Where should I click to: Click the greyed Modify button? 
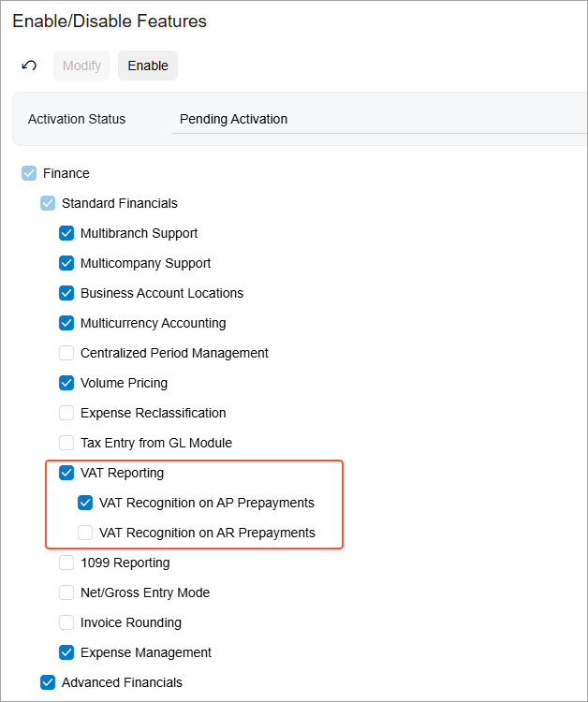[x=81, y=66]
